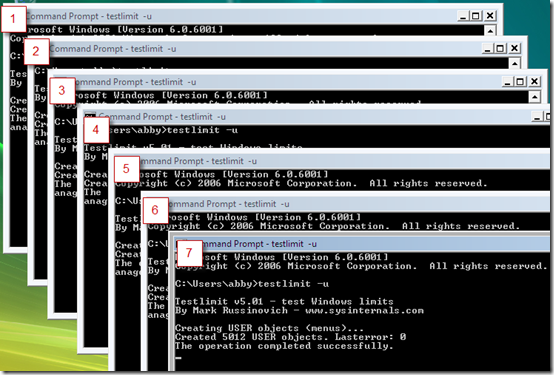The height and width of the screenshot is (375, 554).
Task: Click the '[Version 6.0.6001]' text in window 1
Action: (x=170, y=29)
